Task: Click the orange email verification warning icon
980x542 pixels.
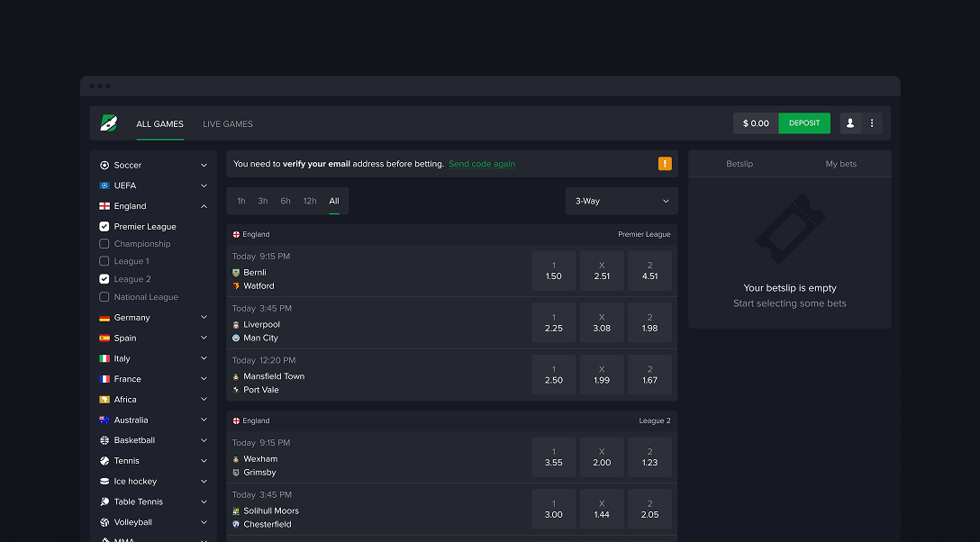Action: pos(665,164)
